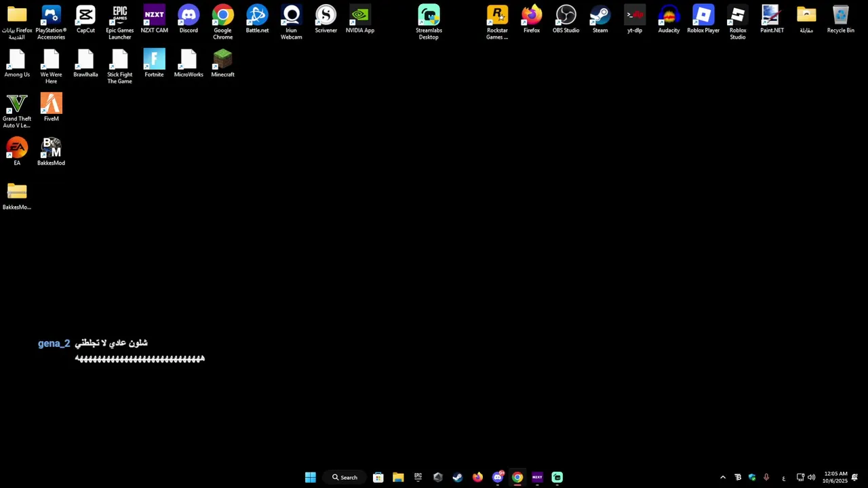Image resolution: width=868 pixels, height=488 pixels.
Task: Open the Windows Start menu
Action: (310, 477)
